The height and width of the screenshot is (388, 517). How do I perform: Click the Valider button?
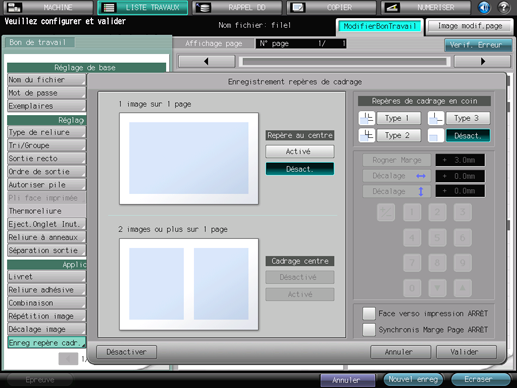466,352
